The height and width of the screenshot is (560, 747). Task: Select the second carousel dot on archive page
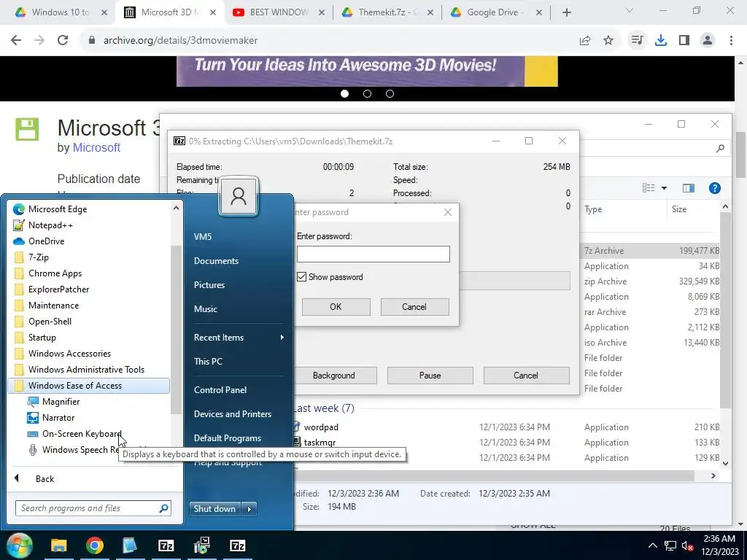[x=368, y=94]
